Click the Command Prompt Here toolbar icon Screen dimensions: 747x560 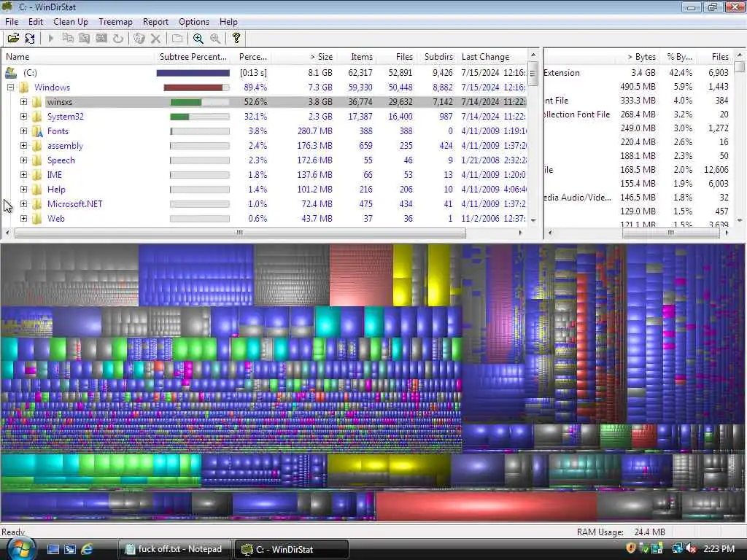click(101, 38)
